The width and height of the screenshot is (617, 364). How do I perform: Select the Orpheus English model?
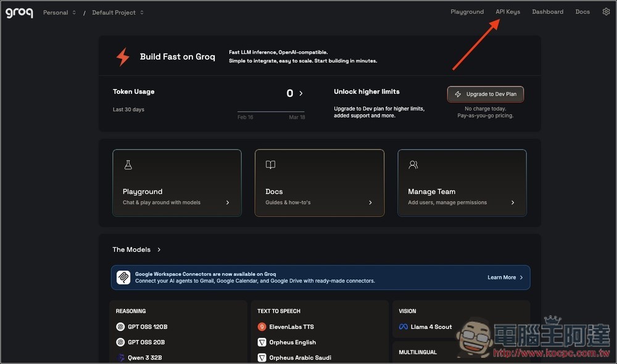coord(292,342)
